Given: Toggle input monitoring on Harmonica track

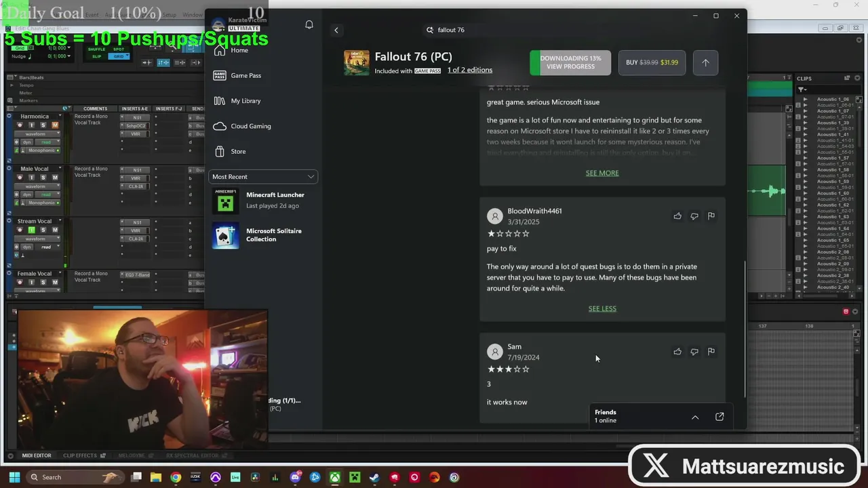Looking at the screenshot, I should (x=31, y=125).
